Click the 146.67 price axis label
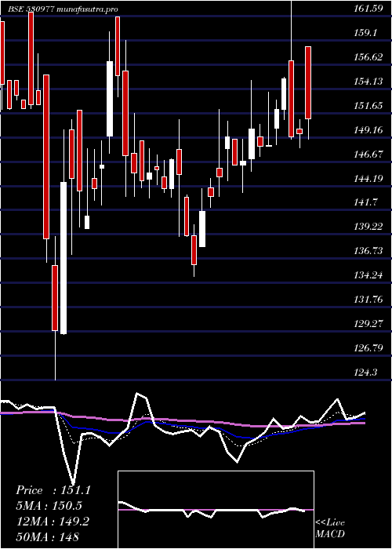Screen dimensions: 392x549 point(368,154)
